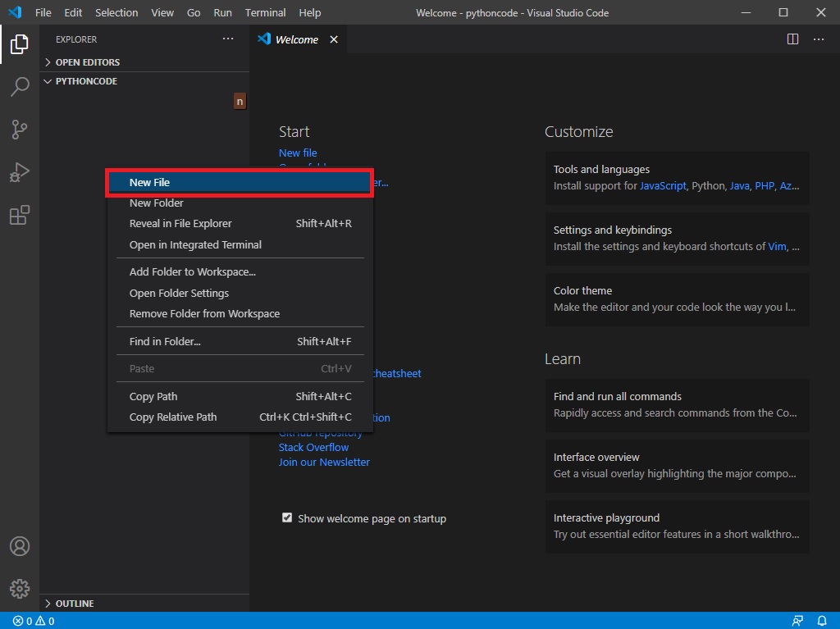Open the Interface overview card
This screenshot has height=629, width=840.
coord(677,465)
